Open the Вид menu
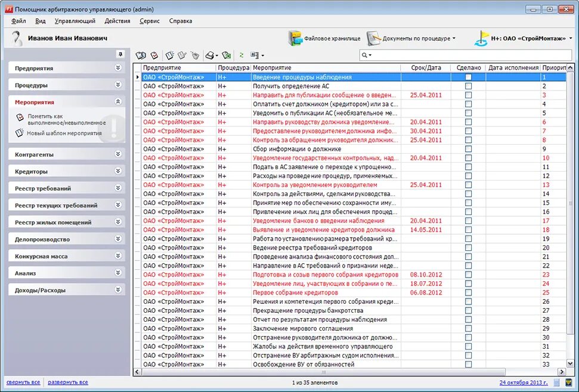The image size is (579, 392). click(x=40, y=21)
